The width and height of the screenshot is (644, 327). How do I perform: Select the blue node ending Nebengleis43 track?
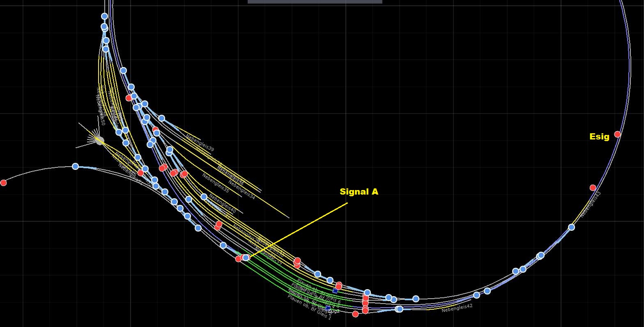[571, 227]
